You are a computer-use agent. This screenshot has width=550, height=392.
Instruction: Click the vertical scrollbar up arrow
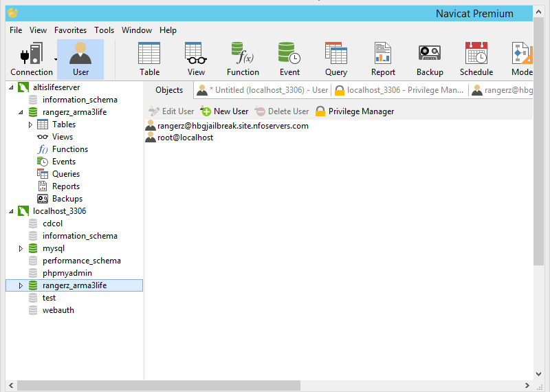[539, 12]
